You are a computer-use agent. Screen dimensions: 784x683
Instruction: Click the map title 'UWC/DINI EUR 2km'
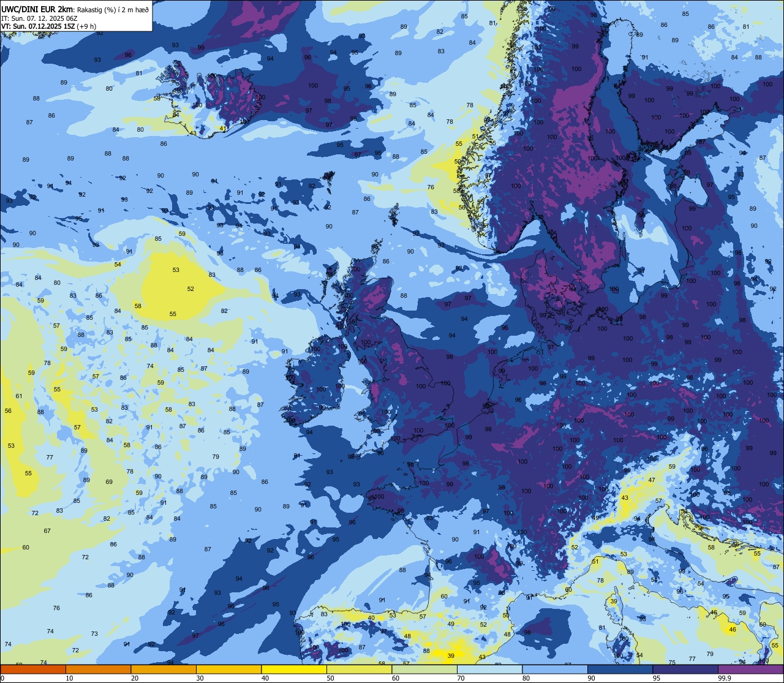click(x=36, y=9)
